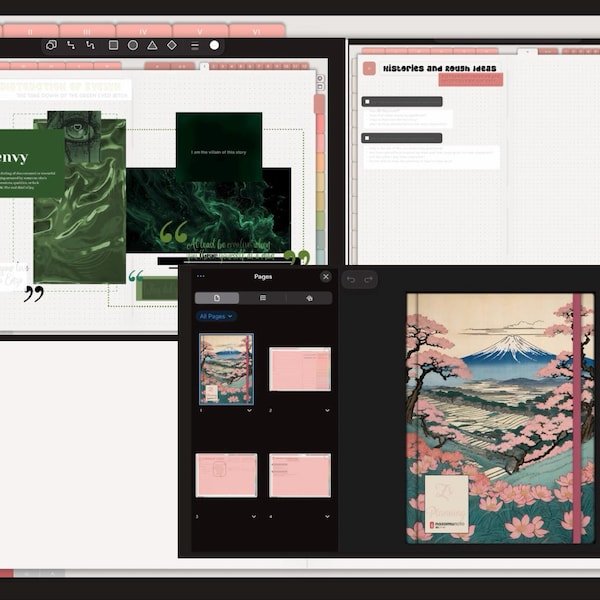
Task: Tick the checkbox in first dark heading bar
Action: pos(367,101)
